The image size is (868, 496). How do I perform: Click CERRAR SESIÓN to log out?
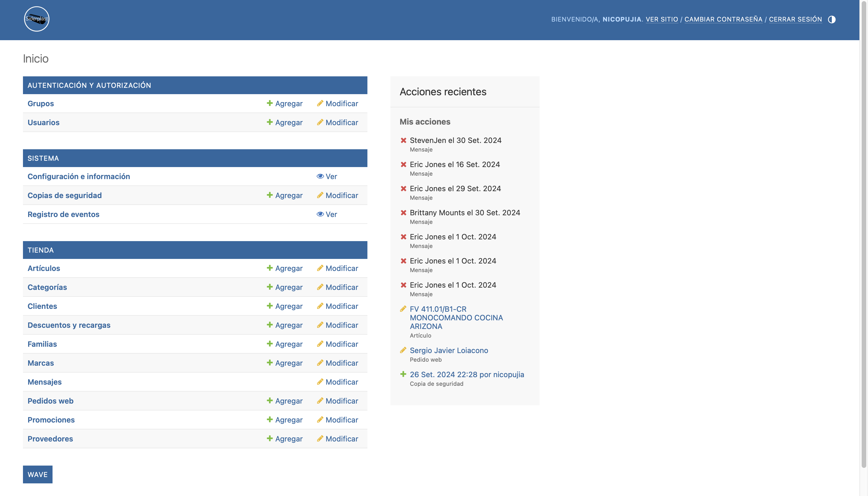pos(795,20)
